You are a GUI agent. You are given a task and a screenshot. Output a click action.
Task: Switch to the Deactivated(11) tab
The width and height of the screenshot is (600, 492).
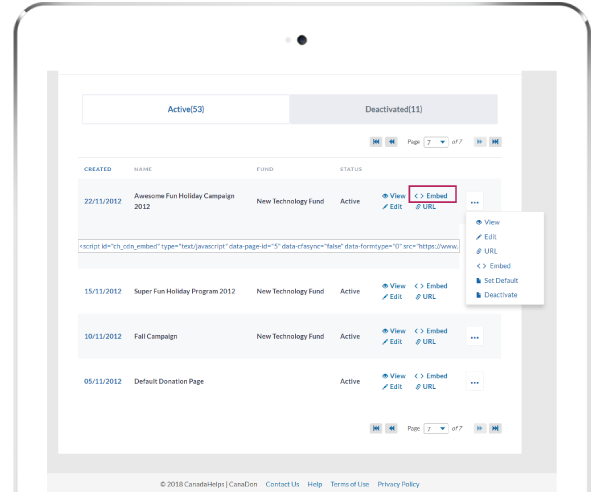coord(393,109)
